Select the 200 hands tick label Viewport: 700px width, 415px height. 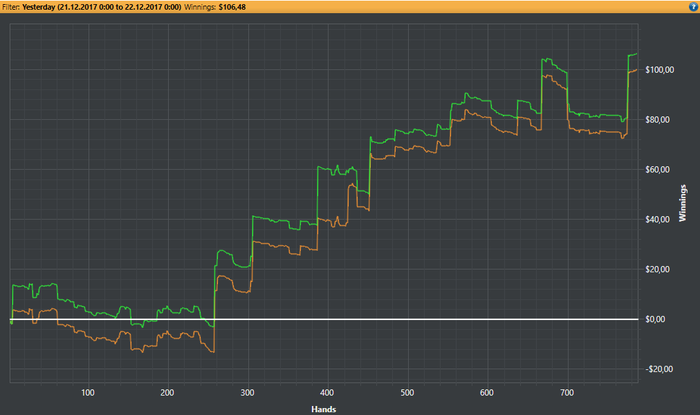click(x=167, y=393)
